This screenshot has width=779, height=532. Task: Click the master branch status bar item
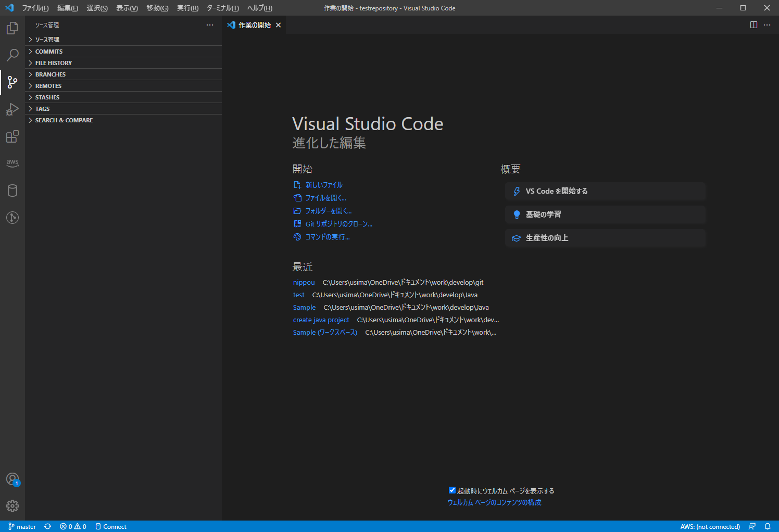pyautogui.click(x=22, y=526)
